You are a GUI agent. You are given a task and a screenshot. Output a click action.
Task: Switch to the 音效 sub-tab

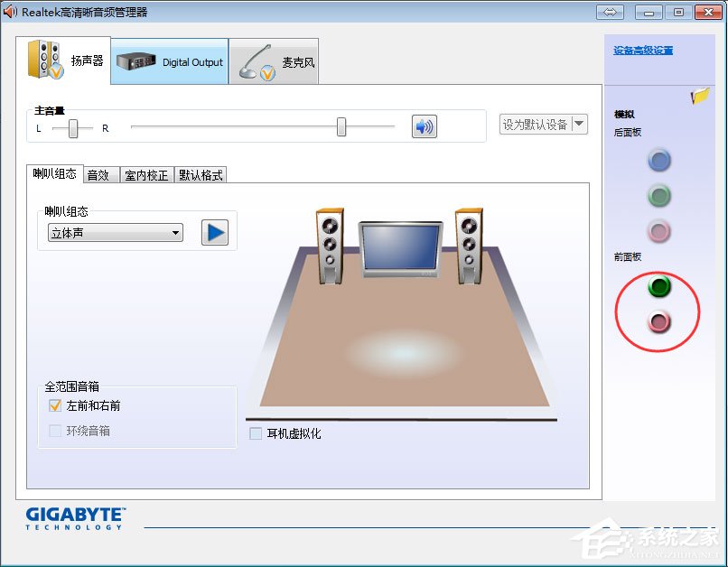click(100, 175)
